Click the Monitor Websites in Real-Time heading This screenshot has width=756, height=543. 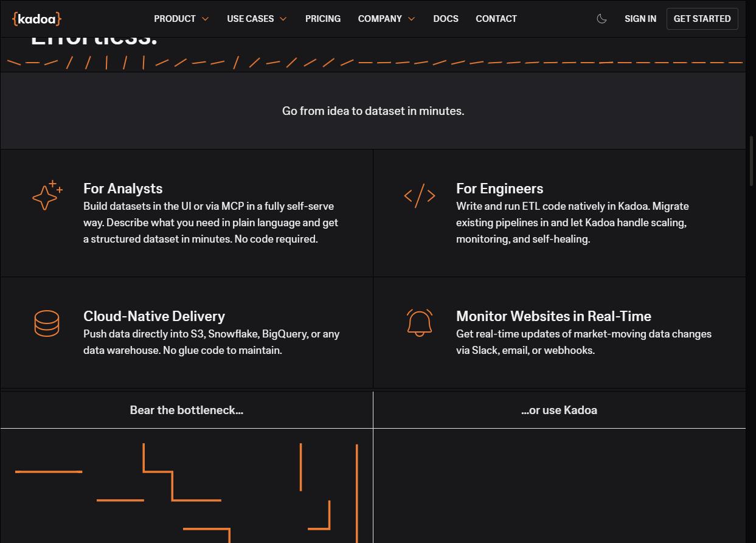(x=553, y=316)
